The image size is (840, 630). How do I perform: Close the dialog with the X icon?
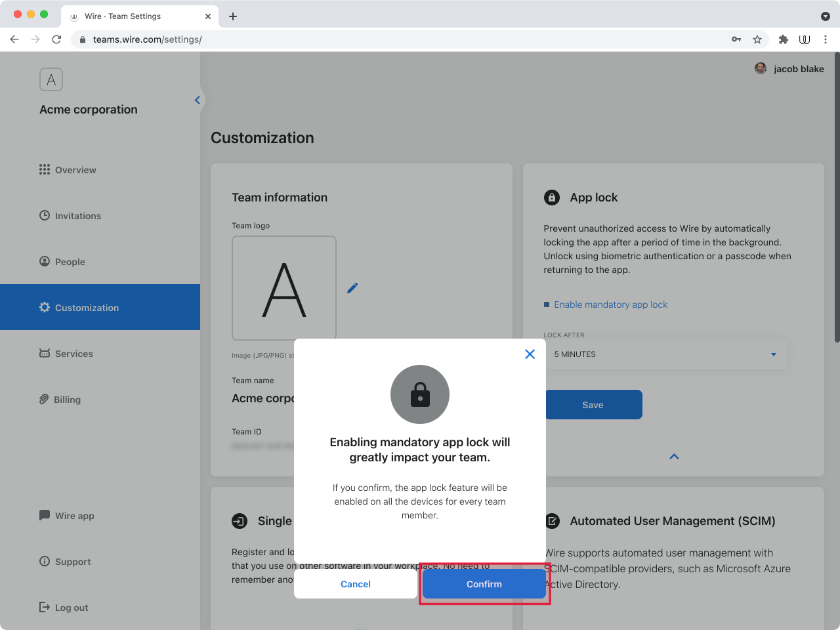530,354
